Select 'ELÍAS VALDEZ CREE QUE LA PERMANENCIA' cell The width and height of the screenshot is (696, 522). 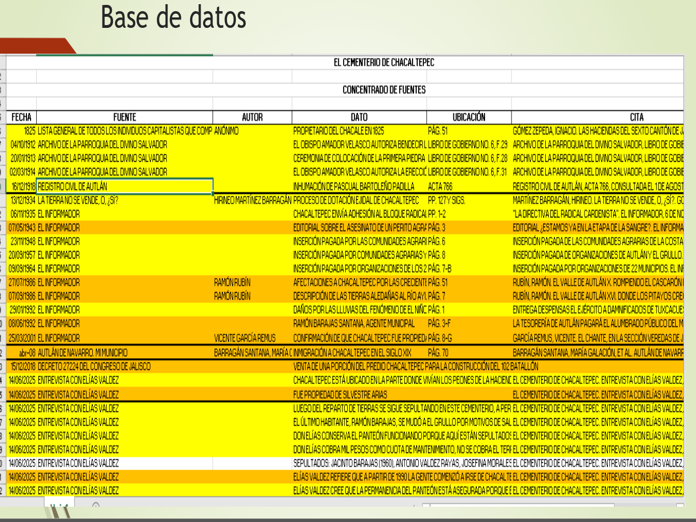click(x=402, y=491)
